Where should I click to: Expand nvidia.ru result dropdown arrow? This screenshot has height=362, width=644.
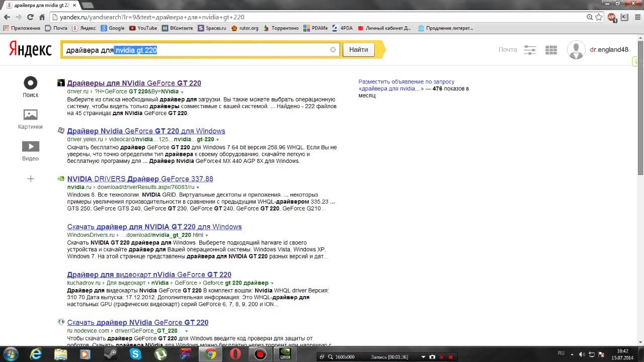(x=198, y=188)
